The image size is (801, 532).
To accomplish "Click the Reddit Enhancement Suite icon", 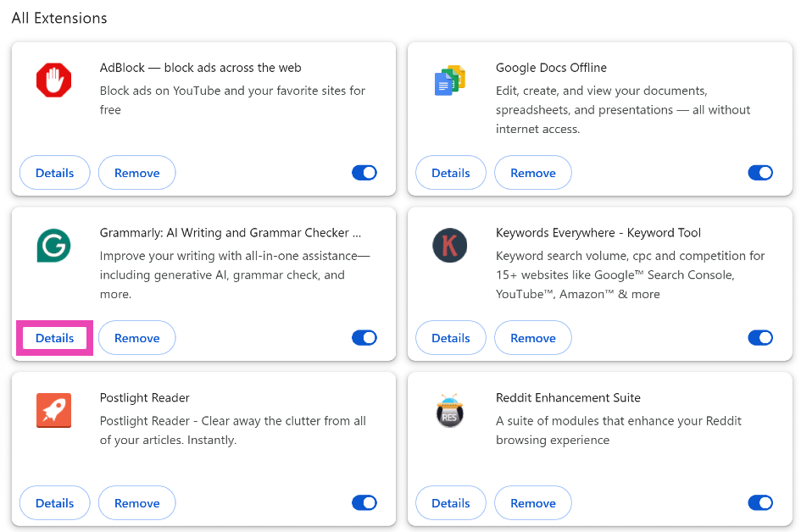I will point(450,411).
